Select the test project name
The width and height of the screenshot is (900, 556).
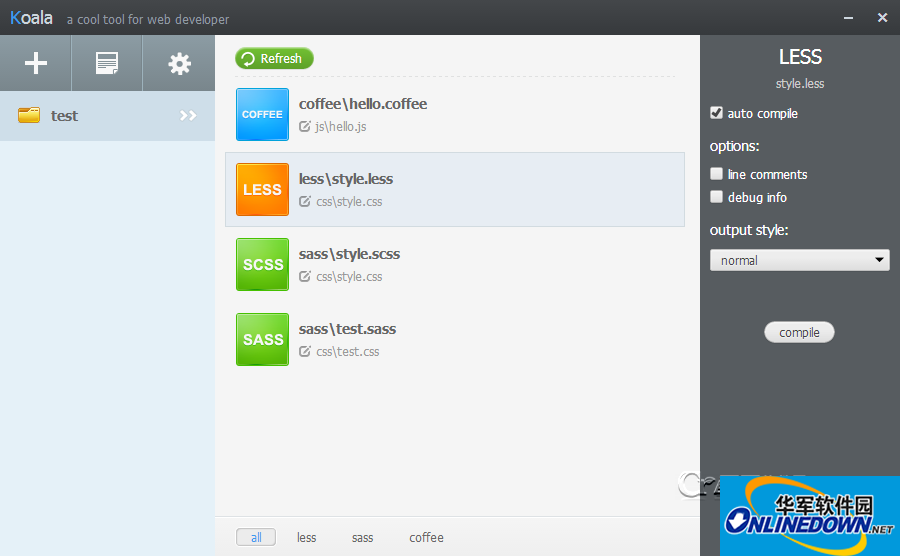[x=64, y=116]
